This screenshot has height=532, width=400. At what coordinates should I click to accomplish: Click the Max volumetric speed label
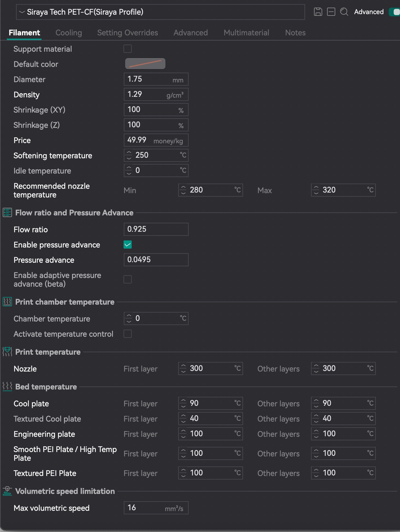(51, 508)
